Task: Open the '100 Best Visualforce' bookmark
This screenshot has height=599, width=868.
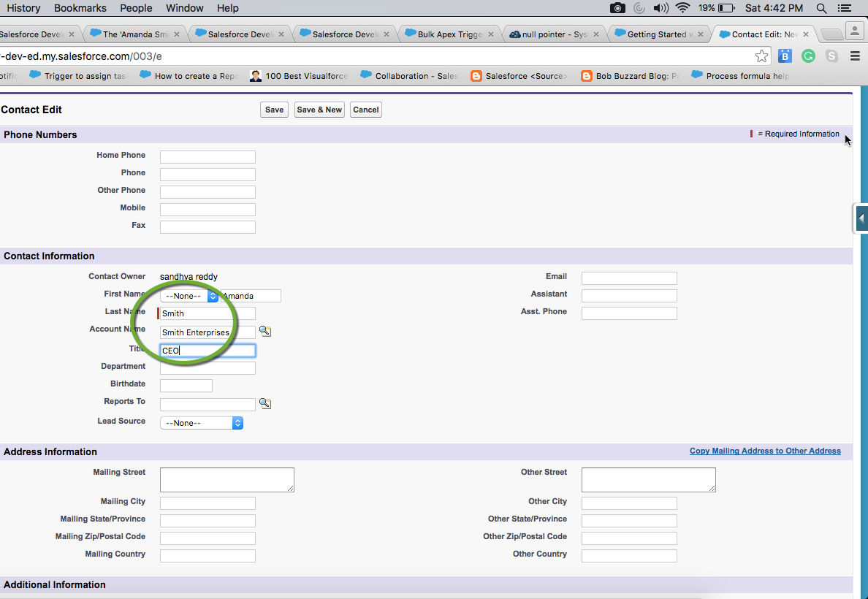Action: [x=299, y=76]
